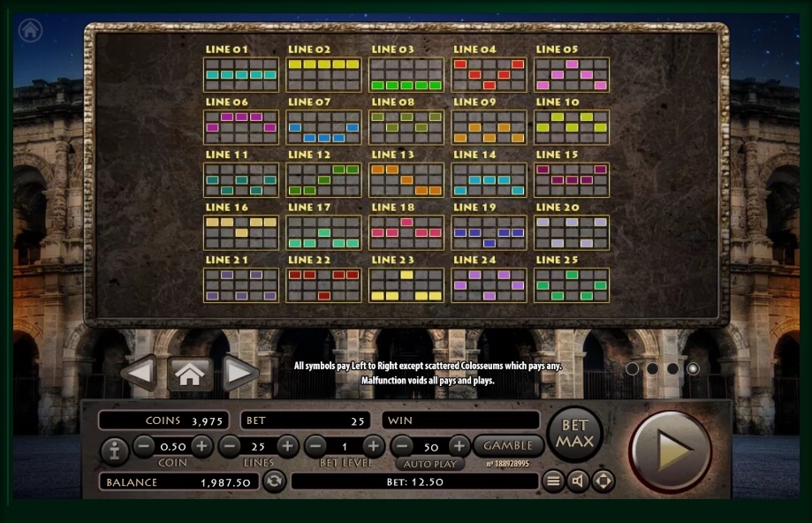Decrease coin value with minus button

pyautogui.click(x=144, y=446)
